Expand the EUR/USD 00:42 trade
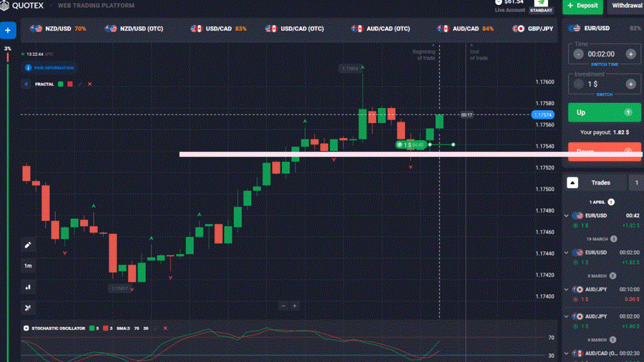 pos(567,216)
